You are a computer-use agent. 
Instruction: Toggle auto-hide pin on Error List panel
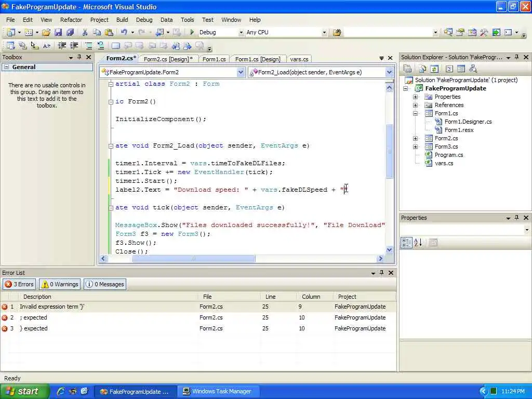(382, 272)
